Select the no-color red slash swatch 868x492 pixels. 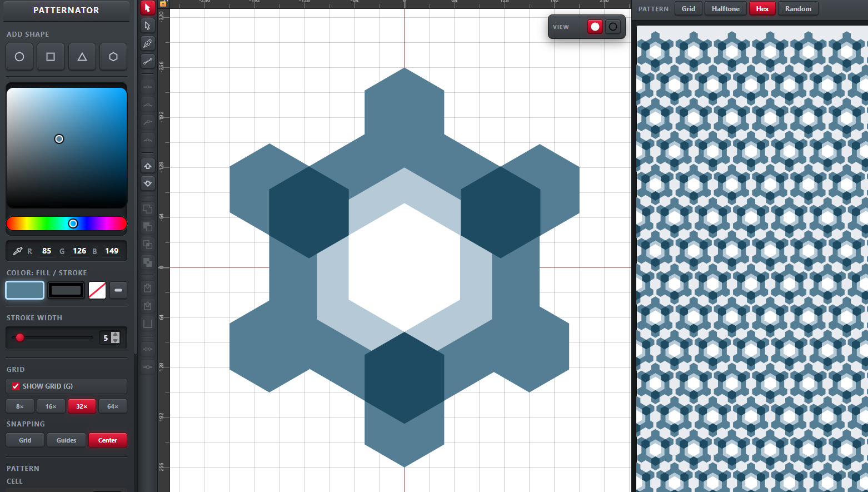(97, 290)
